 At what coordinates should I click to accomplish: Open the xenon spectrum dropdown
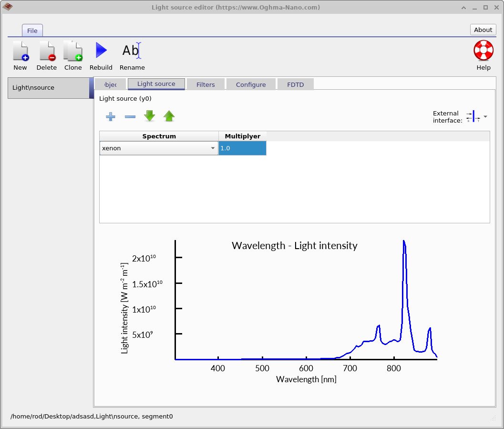(159, 148)
